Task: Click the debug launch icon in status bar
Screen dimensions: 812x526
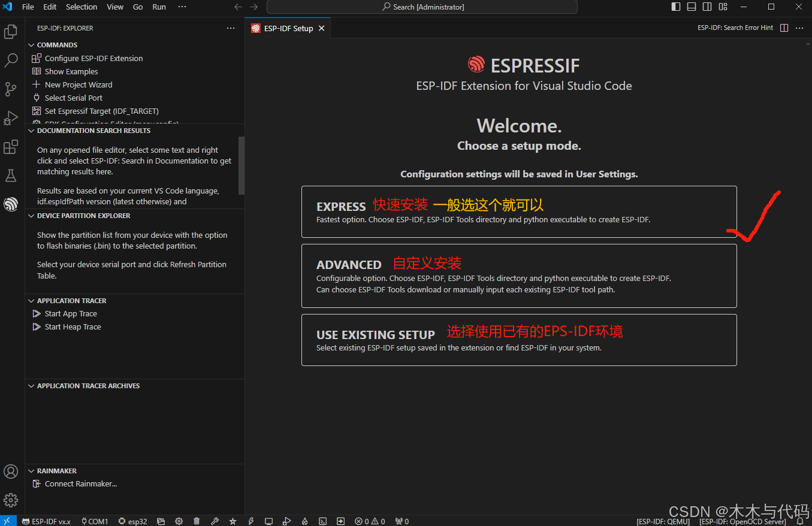Action: 286,521
